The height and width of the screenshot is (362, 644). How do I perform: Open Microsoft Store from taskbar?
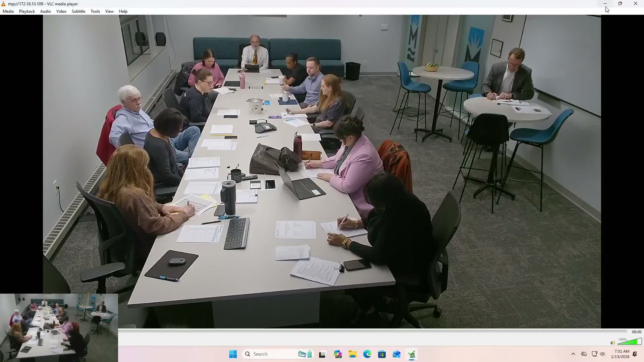[x=382, y=354]
